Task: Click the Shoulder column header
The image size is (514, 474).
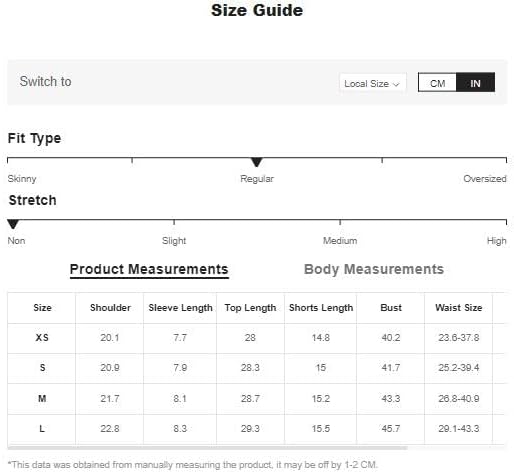Action: pos(110,308)
